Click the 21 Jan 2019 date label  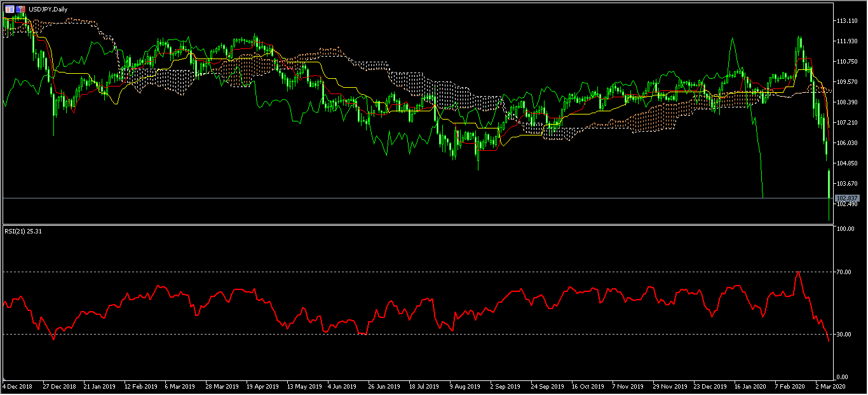100,386
